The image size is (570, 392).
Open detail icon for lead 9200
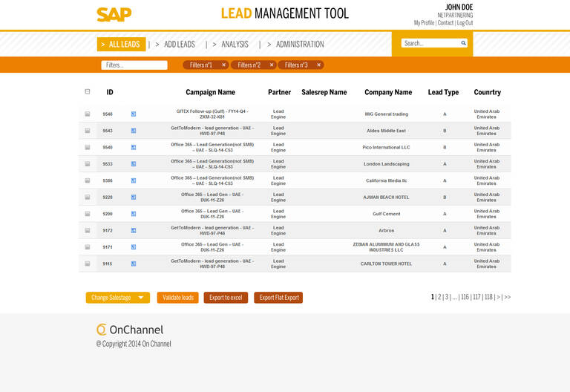[x=134, y=214]
